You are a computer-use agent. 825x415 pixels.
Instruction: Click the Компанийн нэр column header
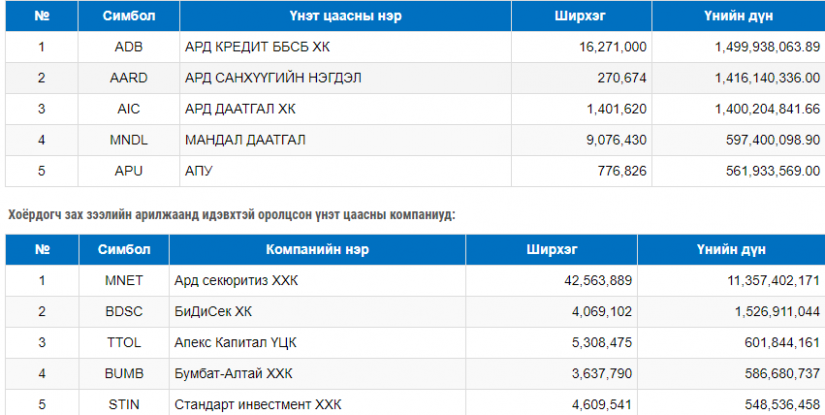click(x=317, y=249)
